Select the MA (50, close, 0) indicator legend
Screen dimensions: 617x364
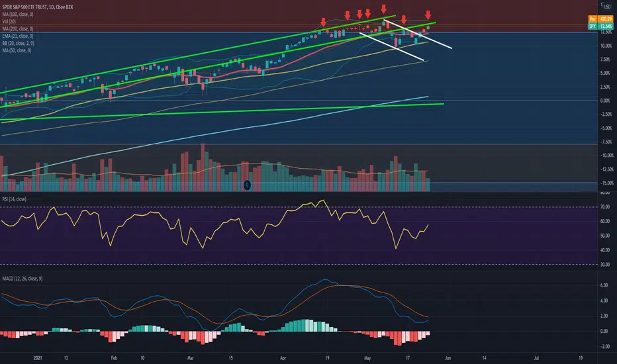click(17, 50)
